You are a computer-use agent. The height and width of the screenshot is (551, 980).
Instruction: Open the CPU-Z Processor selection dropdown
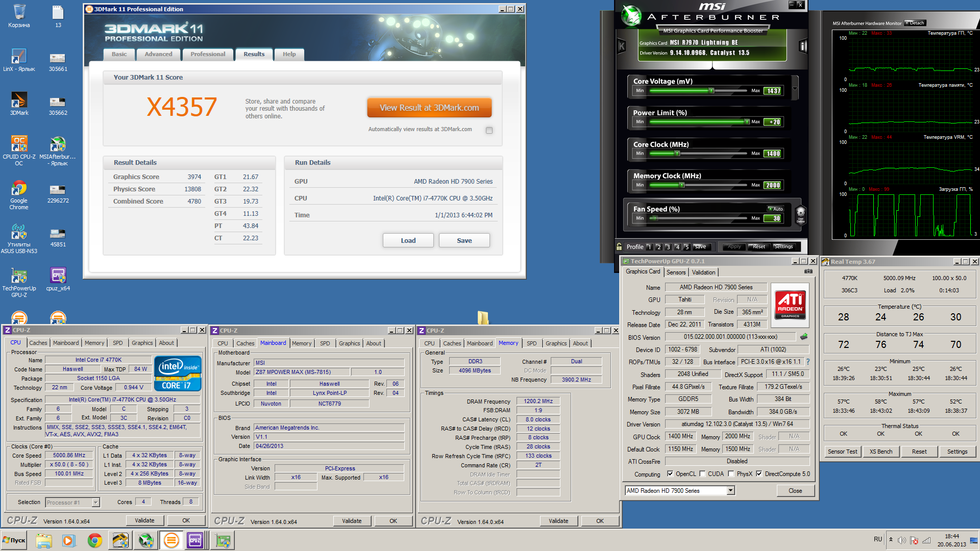pyautogui.click(x=95, y=503)
